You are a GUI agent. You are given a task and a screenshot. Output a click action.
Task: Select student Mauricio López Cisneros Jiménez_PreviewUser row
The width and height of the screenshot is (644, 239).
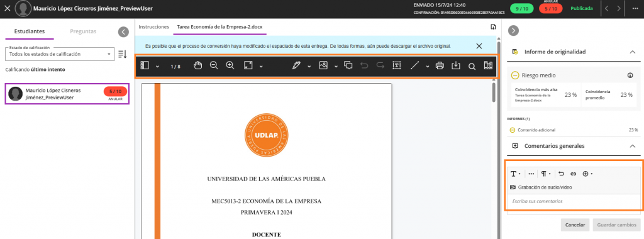coord(67,94)
